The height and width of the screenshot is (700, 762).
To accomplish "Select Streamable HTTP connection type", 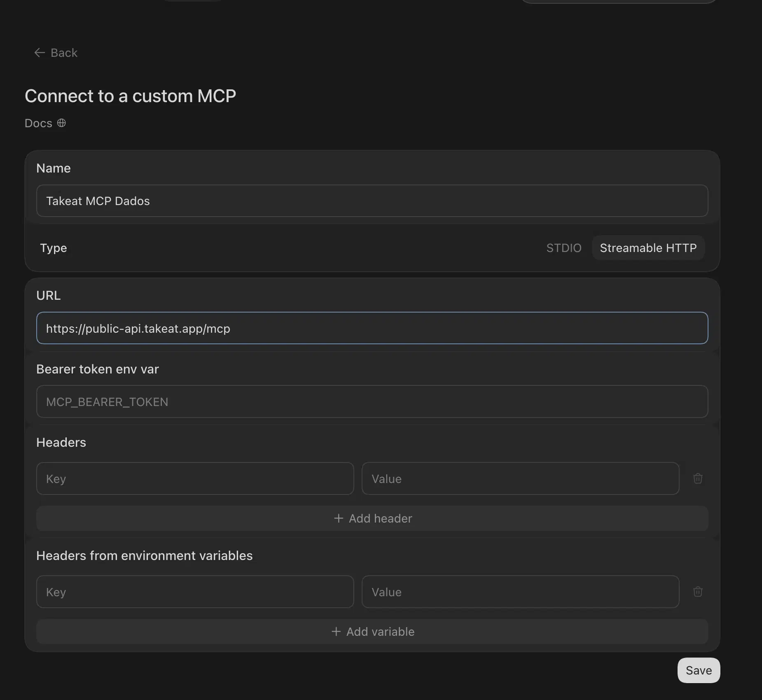I will click(x=648, y=248).
